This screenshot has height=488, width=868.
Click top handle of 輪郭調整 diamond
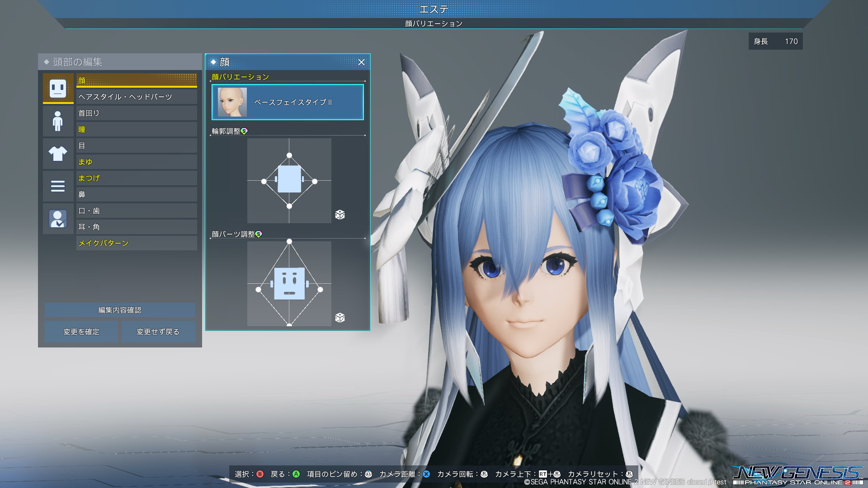point(289,155)
